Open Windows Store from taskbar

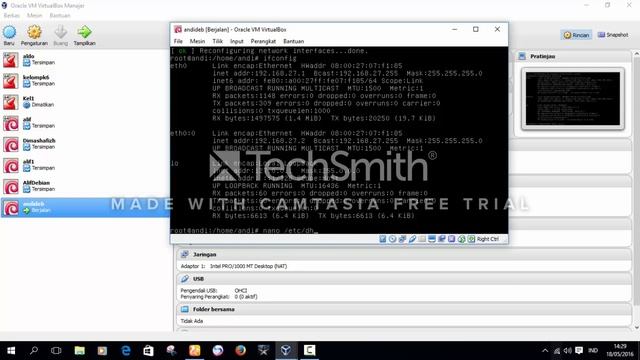[149, 351]
